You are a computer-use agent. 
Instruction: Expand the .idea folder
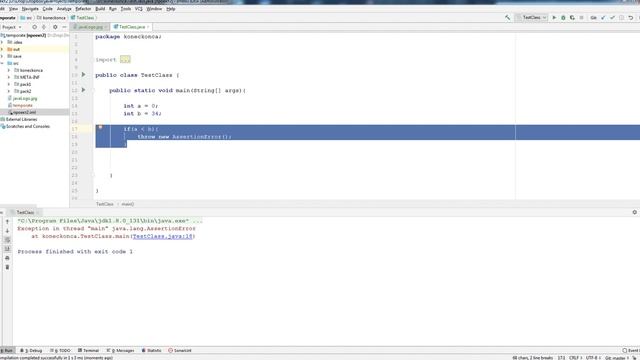(x=2, y=42)
